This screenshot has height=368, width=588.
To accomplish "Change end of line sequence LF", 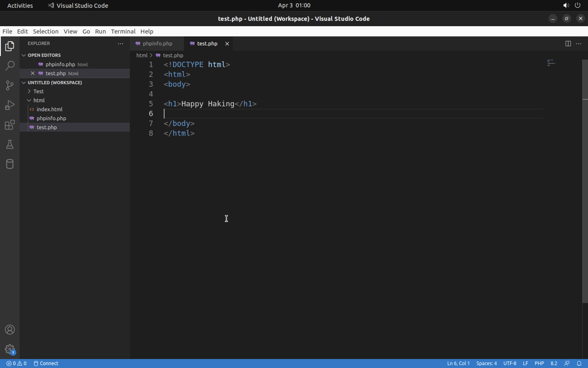I will (525, 363).
